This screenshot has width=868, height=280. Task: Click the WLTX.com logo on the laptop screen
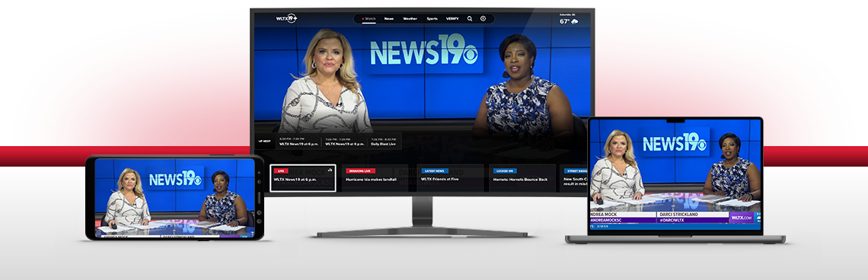click(742, 218)
